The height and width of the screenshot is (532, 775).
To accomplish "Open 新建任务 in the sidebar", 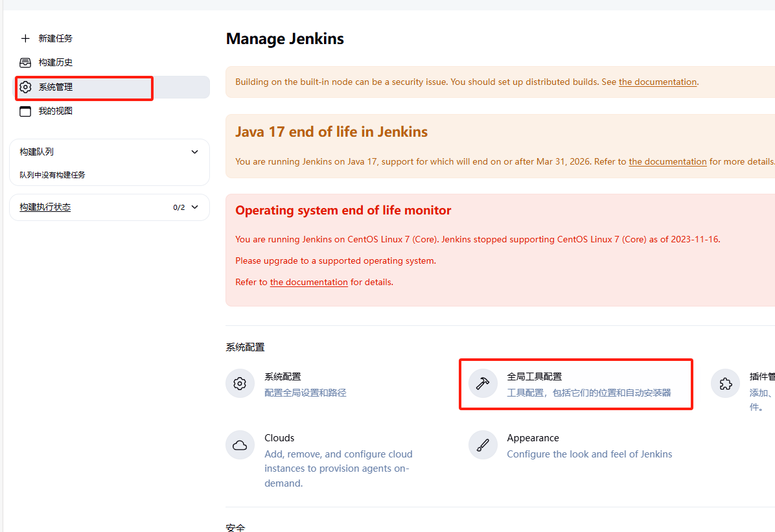I will click(x=55, y=39).
